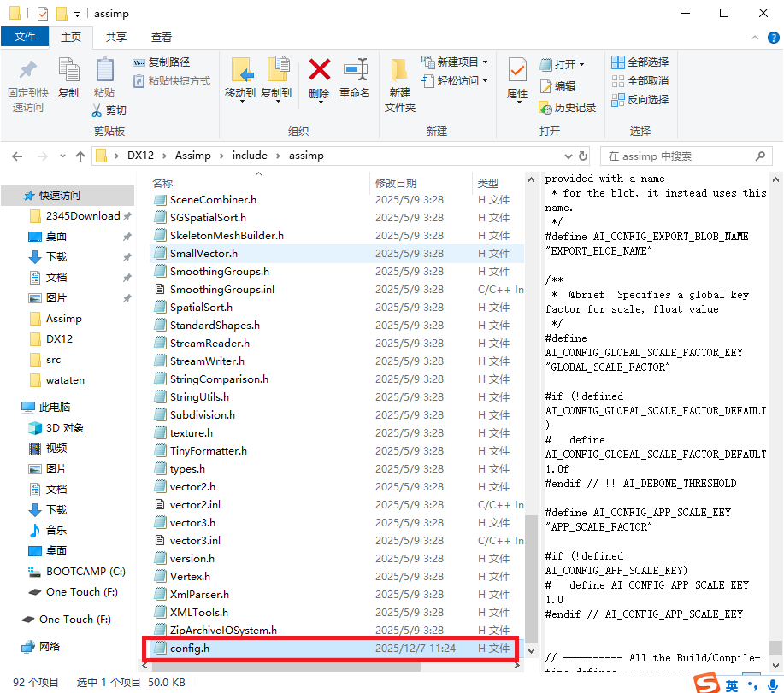Click History (历史记录) in the ribbon

pyautogui.click(x=568, y=107)
